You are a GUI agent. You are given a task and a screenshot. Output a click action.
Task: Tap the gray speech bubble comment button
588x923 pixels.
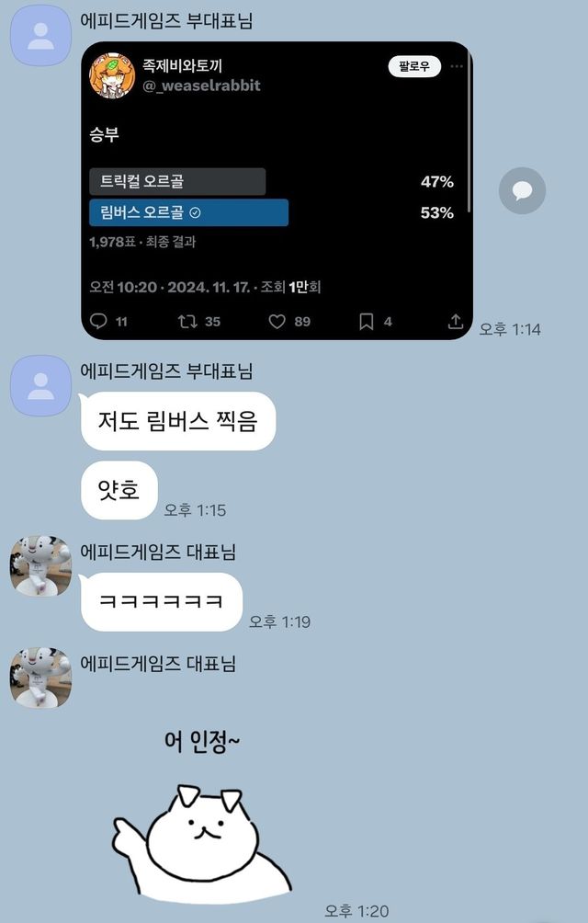click(x=522, y=190)
